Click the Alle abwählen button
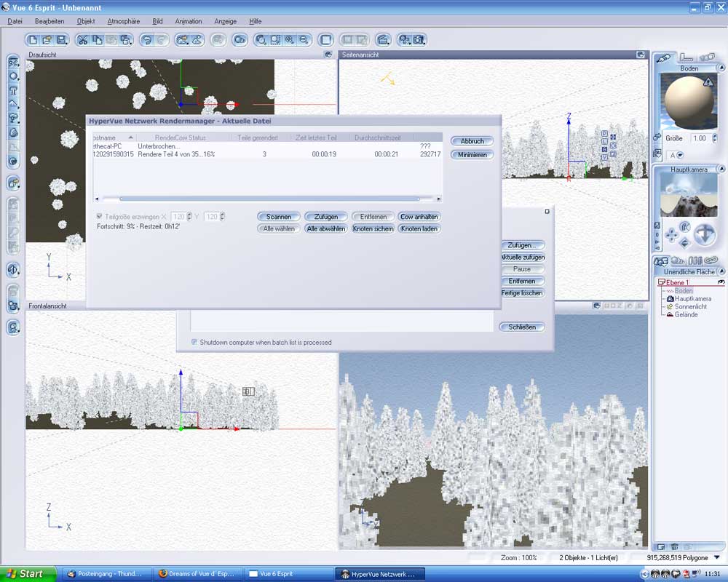The width and height of the screenshot is (728, 582). pyautogui.click(x=326, y=229)
